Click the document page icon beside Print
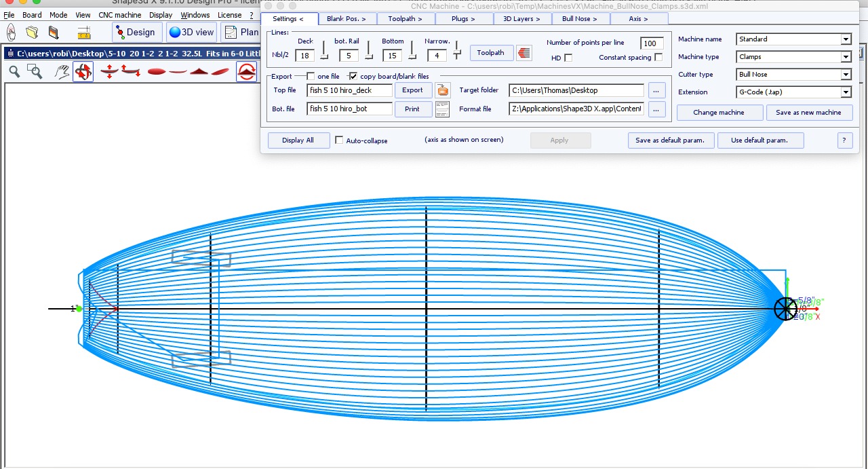 (x=443, y=109)
